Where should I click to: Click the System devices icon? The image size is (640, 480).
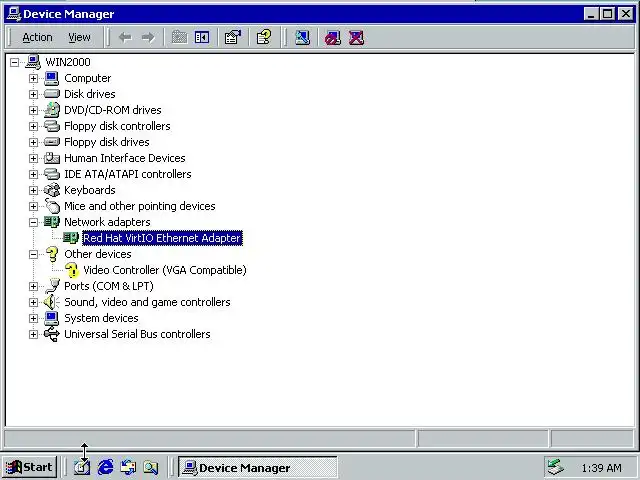(x=51, y=318)
